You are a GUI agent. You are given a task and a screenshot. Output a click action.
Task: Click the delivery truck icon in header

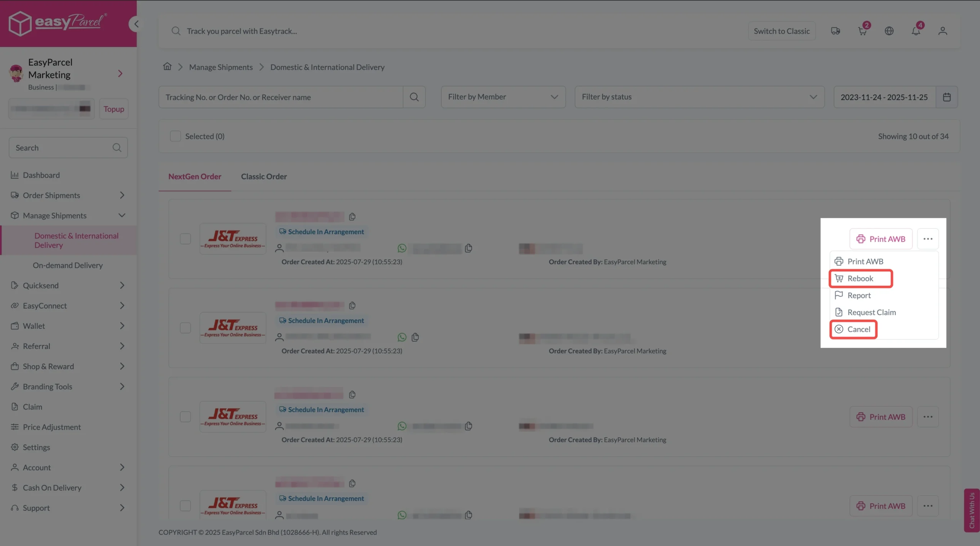(835, 31)
